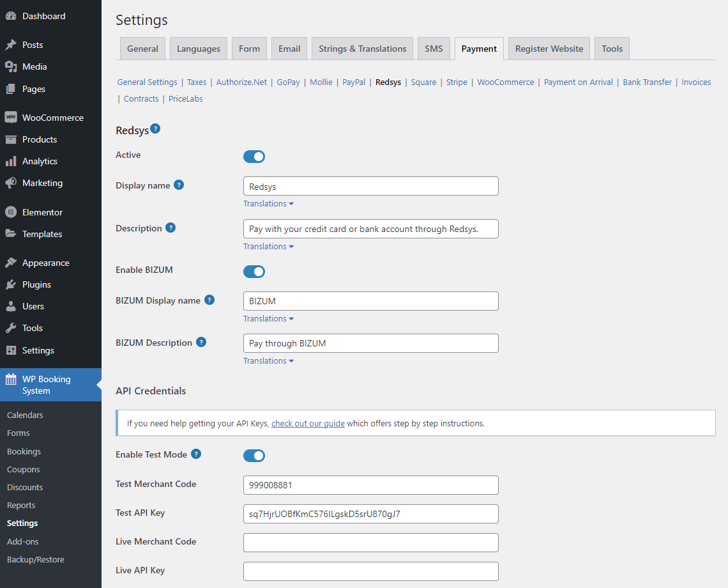Screen dimensions: 728x588
Task: Click help icon beside BIZUM Description
Action: (201, 342)
